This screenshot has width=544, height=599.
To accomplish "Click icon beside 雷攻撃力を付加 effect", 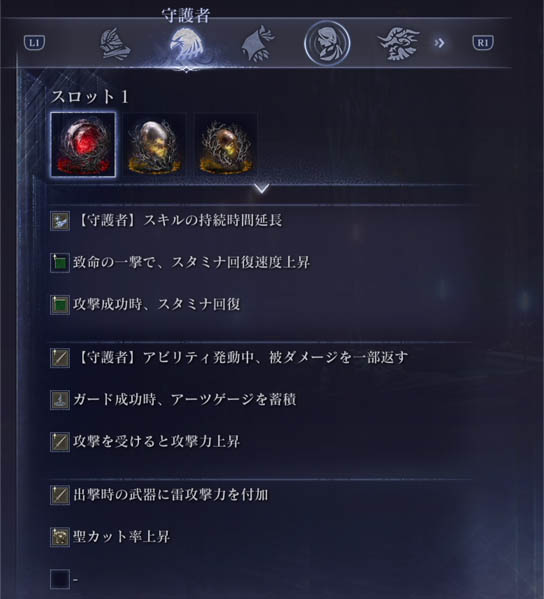I will (60, 495).
